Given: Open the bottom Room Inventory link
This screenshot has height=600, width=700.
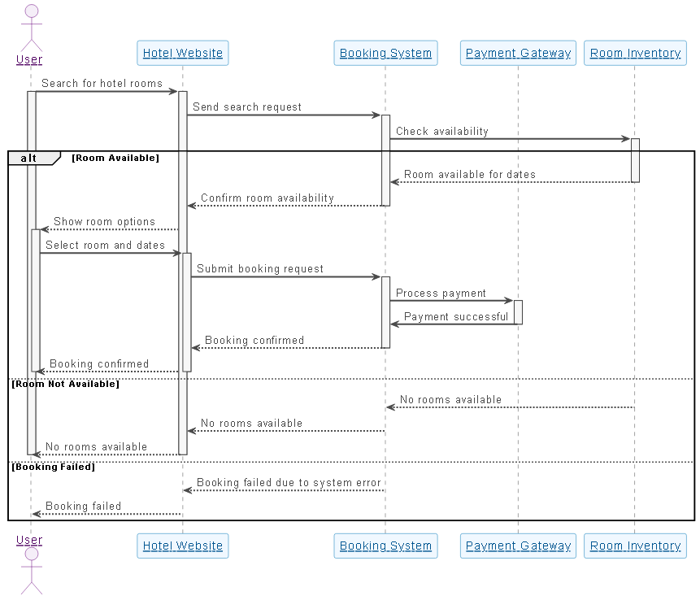Looking at the screenshot, I should tap(635, 546).
